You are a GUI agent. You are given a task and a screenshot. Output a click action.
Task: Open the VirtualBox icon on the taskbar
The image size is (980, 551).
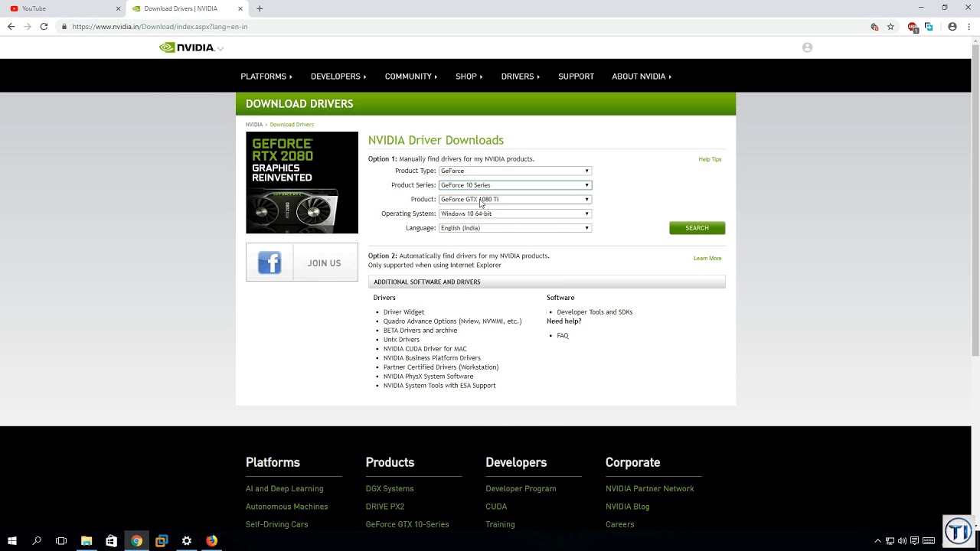coord(162,541)
